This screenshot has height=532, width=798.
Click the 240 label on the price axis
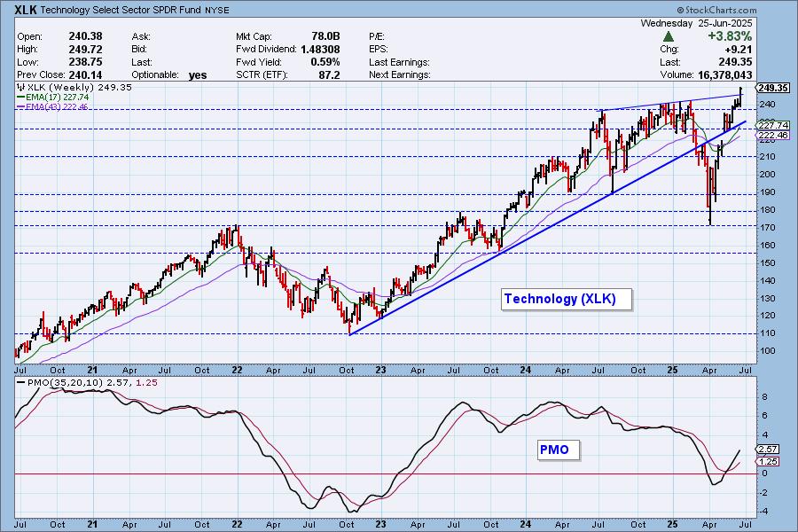pyautogui.click(x=767, y=105)
